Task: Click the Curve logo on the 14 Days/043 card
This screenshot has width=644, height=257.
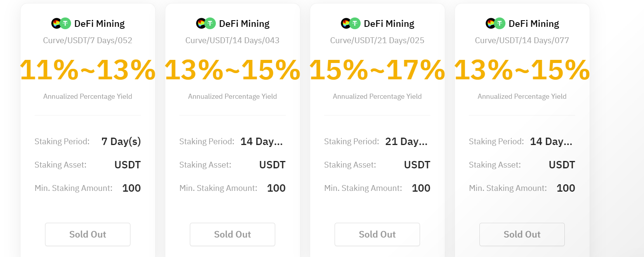Action: [200, 23]
